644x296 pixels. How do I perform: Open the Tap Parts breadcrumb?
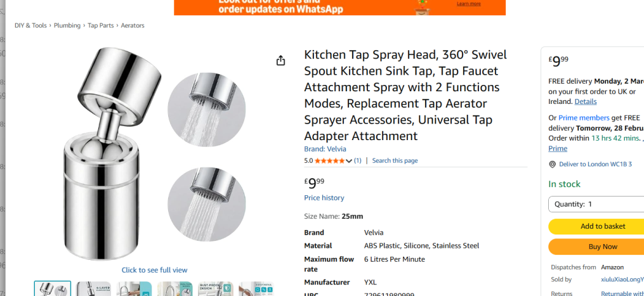(101, 25)
